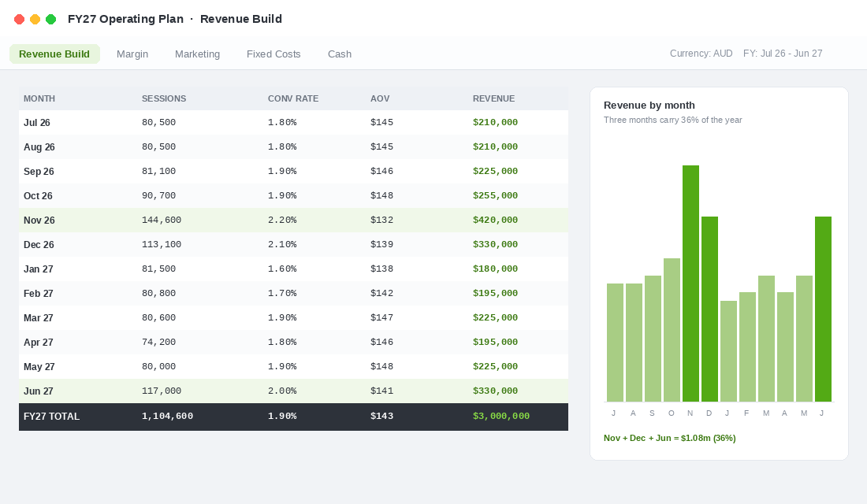Select the Aug 26 row label

pyautogui.click(x=39, y=147)
